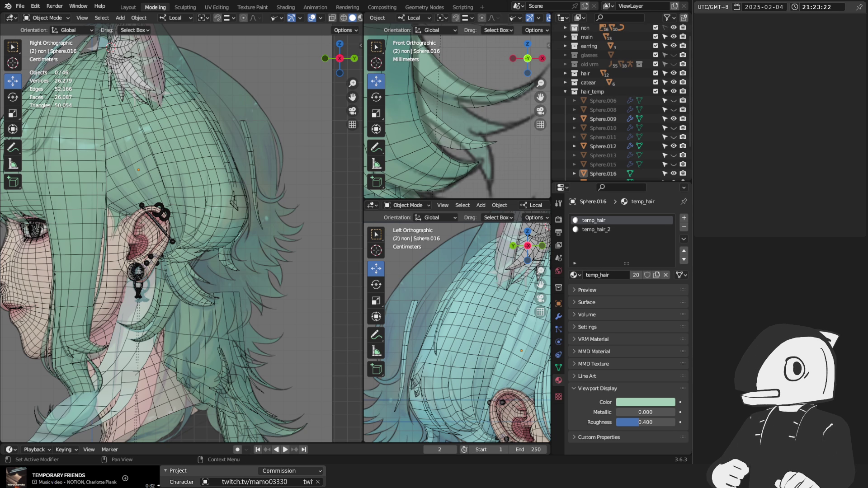Switch to the Geometry Nodes workspace tab
This screenshot has height=488, width=868.
pos(424,7)
